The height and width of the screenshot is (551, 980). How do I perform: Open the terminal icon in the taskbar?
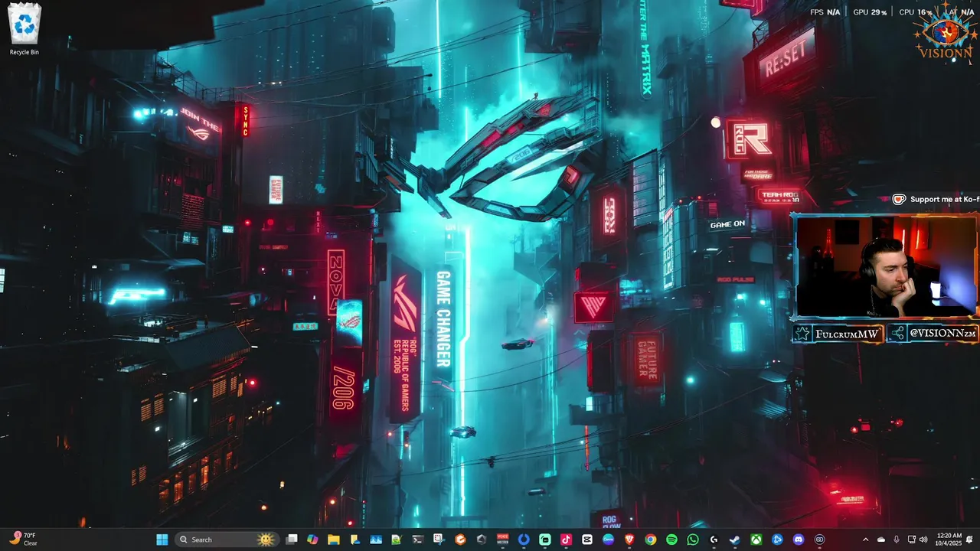pyautogui.click(x=417, y=540)
